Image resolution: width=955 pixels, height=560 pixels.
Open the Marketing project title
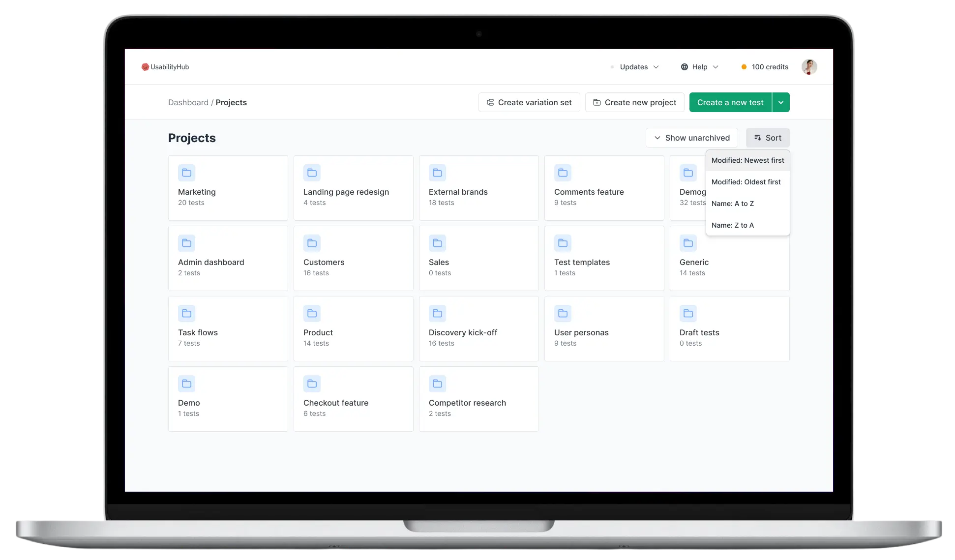click(197, 192)
